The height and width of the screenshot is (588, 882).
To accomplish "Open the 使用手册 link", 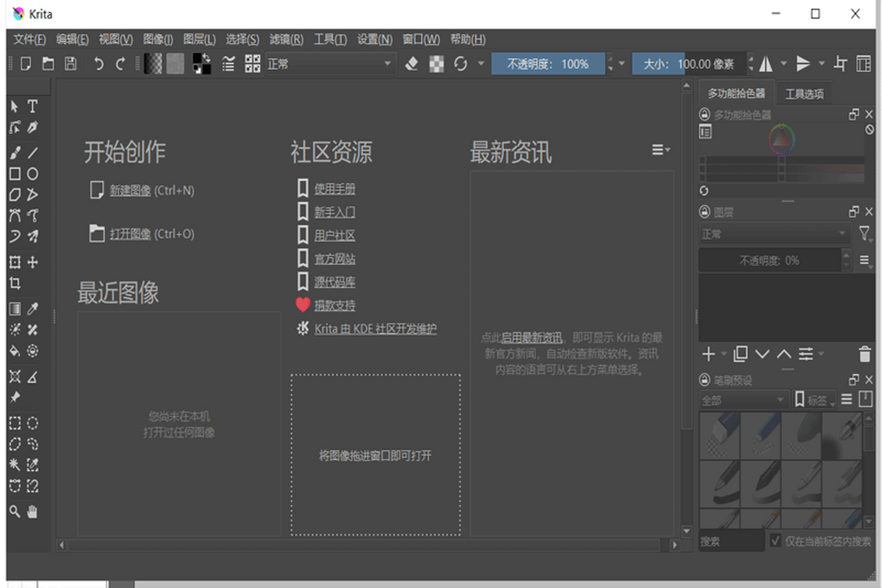I will (x=335, y=188).
